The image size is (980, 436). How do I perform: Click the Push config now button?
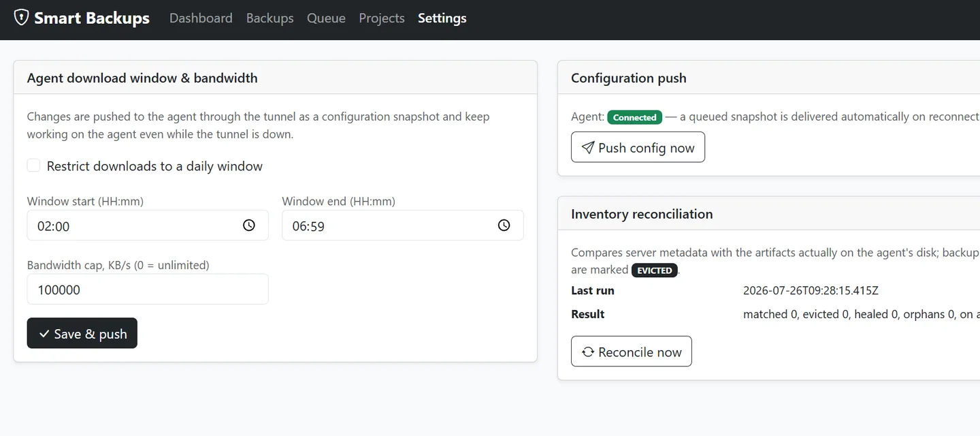point(638,147)
